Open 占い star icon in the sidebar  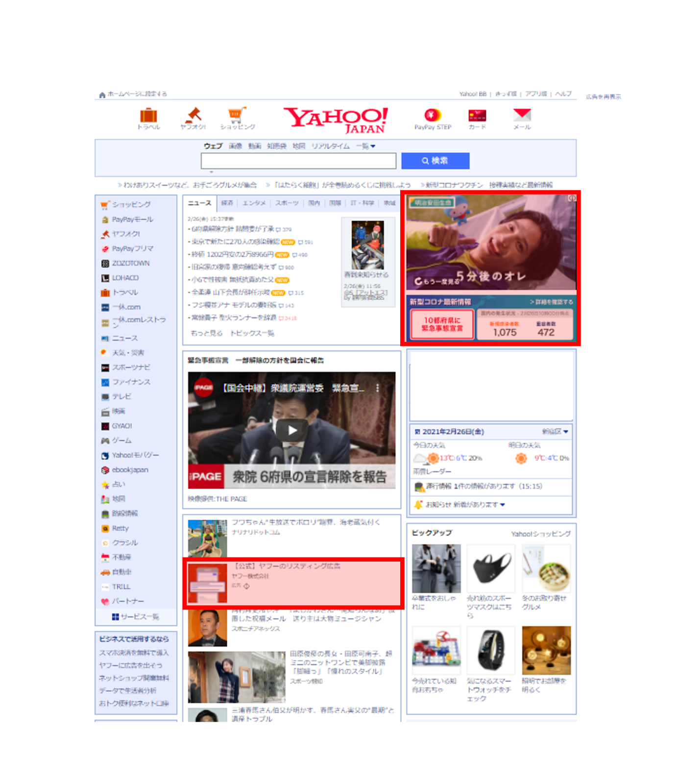point(105,485)
